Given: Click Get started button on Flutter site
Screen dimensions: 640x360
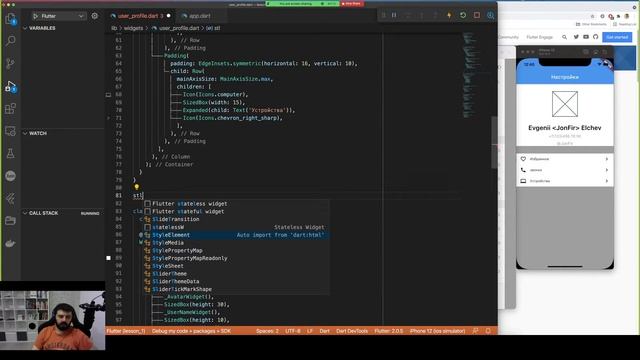Looking at the screenshot, I should pyautogui.click(x=617, y=37).
